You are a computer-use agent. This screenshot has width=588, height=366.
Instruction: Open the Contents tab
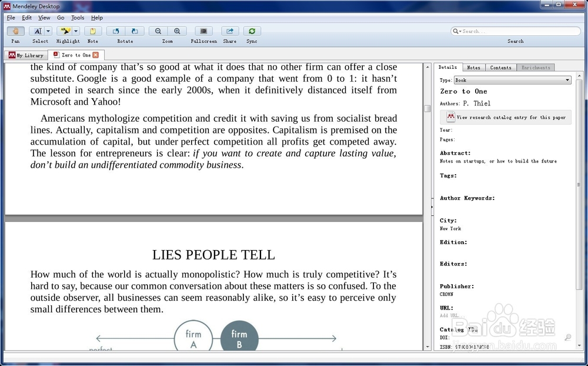coord(500,68)
